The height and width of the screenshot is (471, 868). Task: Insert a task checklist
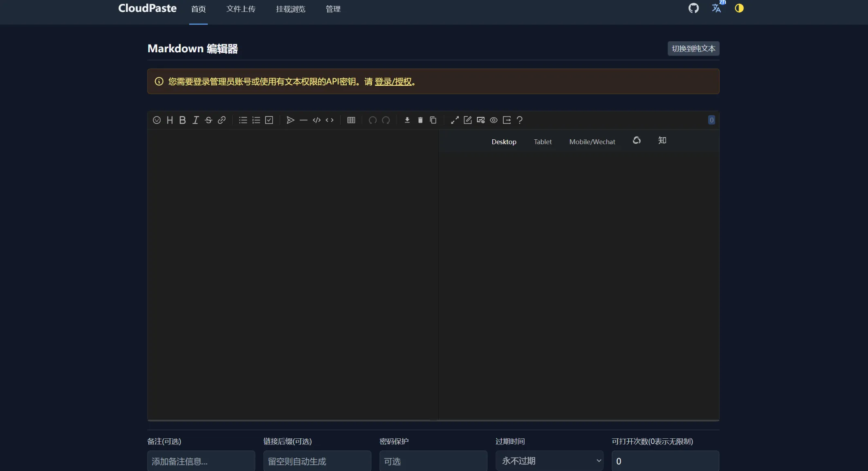[x=269, y=120]
